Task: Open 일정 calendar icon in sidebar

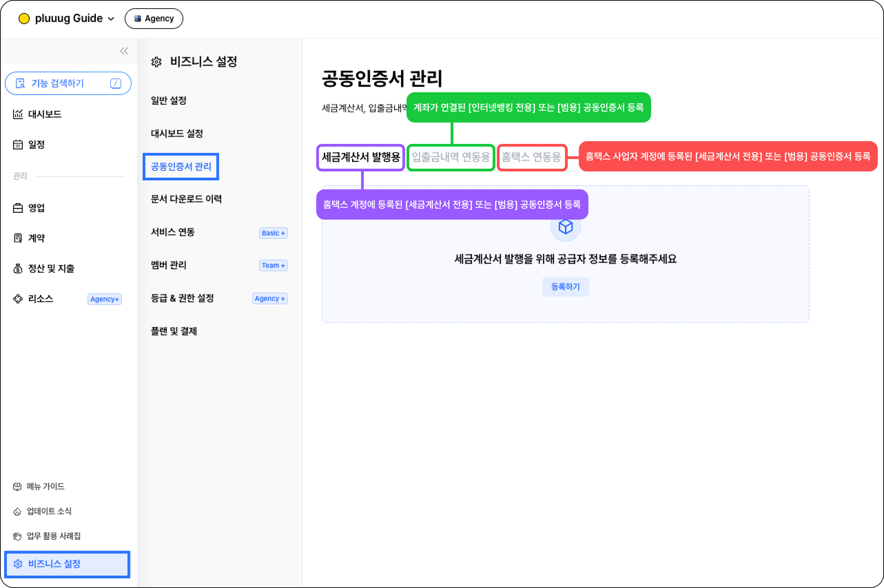Action: 18,144
